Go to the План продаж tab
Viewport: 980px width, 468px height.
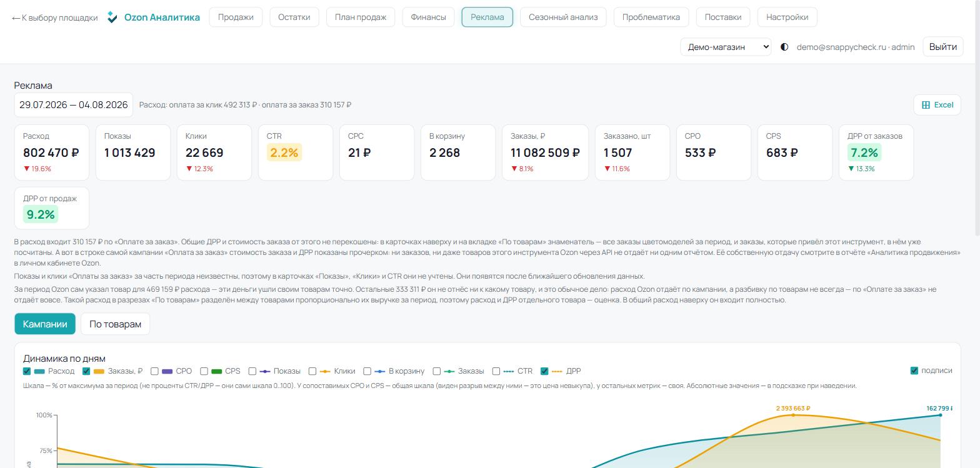tap(361, 17)
